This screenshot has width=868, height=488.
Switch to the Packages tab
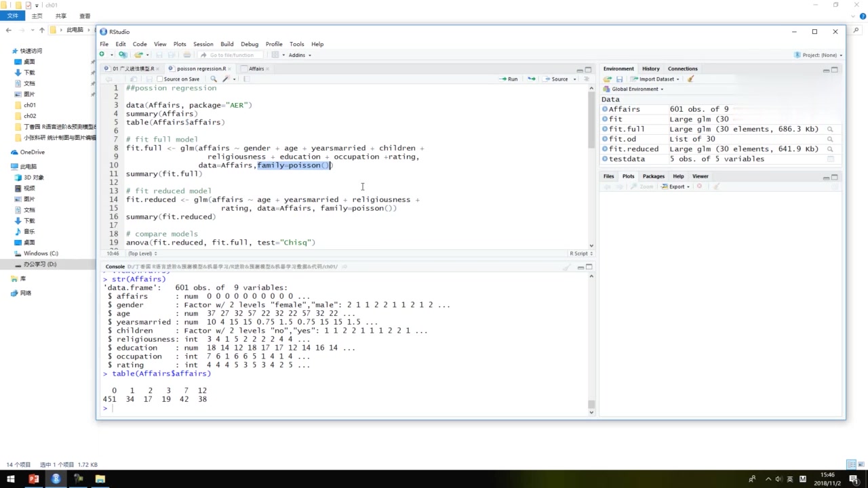[x=654, y=176]
